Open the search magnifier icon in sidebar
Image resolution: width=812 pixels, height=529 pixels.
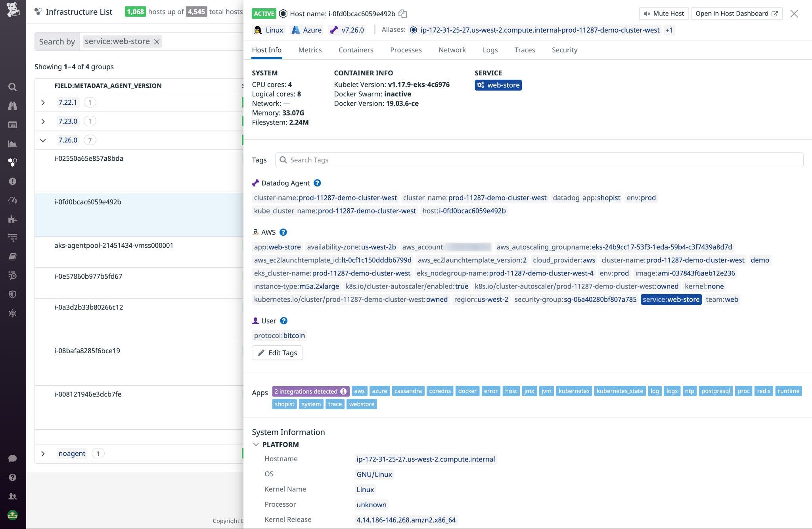(x=13, y=87)
